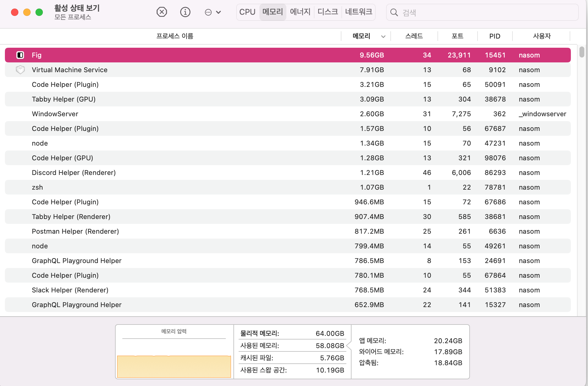Image resolution: width=588 pixels, height=386 pixels.
Task: Open process inspector via the info icon
Action: coord(185,12)
